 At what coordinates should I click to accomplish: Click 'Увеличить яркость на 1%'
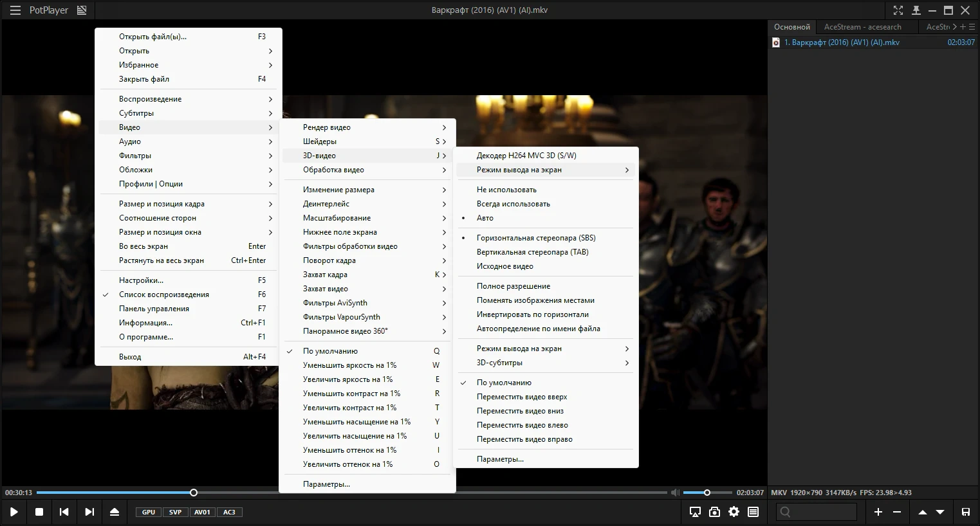point(367,379)
